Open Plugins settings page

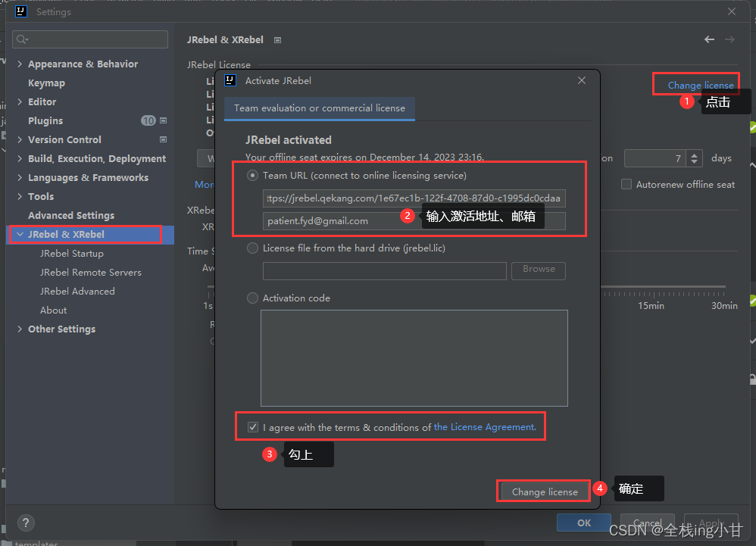[45, 120]
